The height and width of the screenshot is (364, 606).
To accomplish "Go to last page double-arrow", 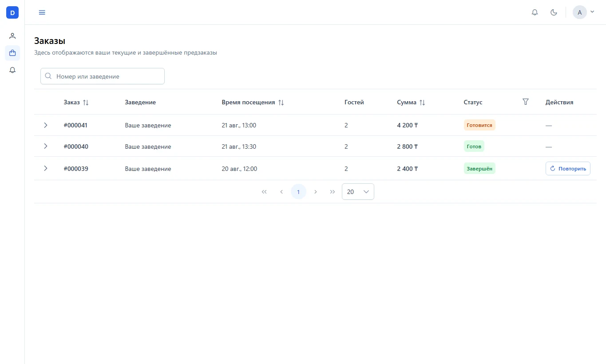I will click(x=333, y=192).
